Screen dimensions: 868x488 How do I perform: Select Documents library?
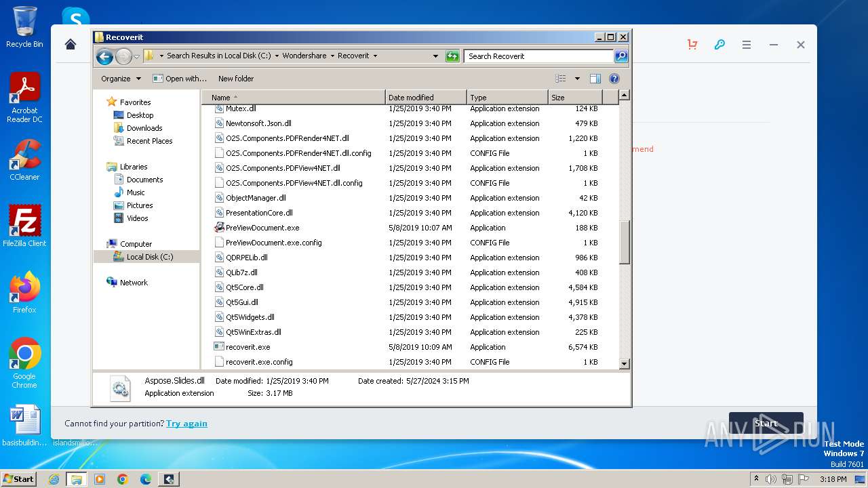[x=144, y=180]
